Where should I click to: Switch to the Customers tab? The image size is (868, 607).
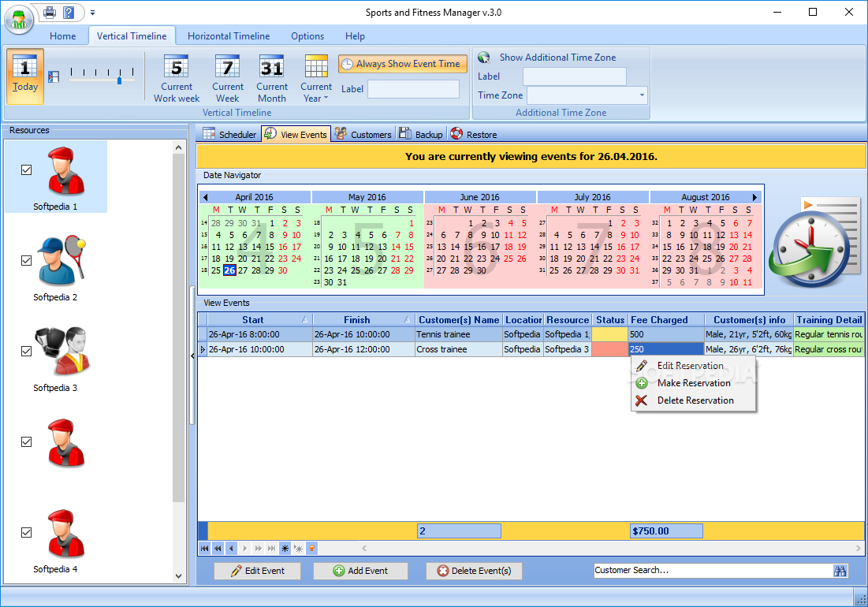363,135
